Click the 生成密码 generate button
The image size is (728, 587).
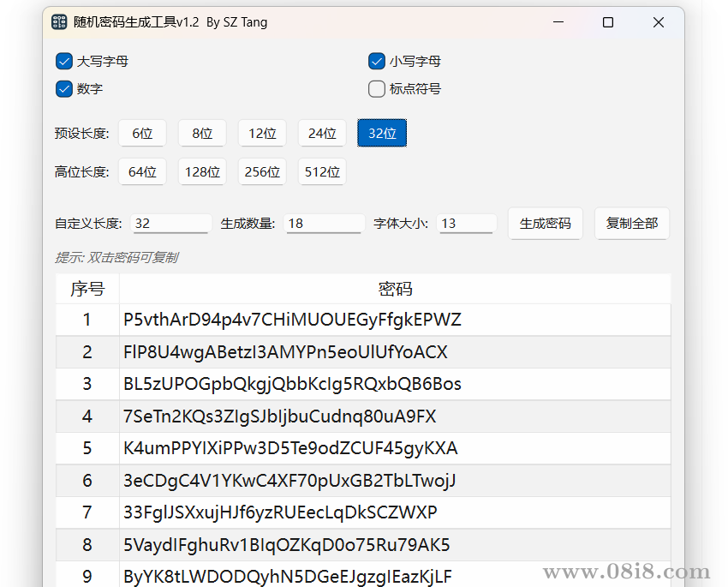point(546,223)
